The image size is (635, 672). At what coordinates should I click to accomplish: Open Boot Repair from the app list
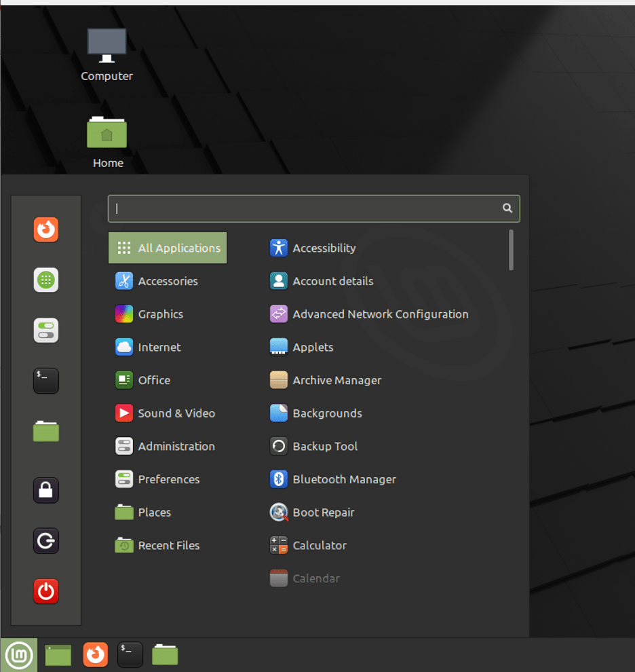coord(324,512)
